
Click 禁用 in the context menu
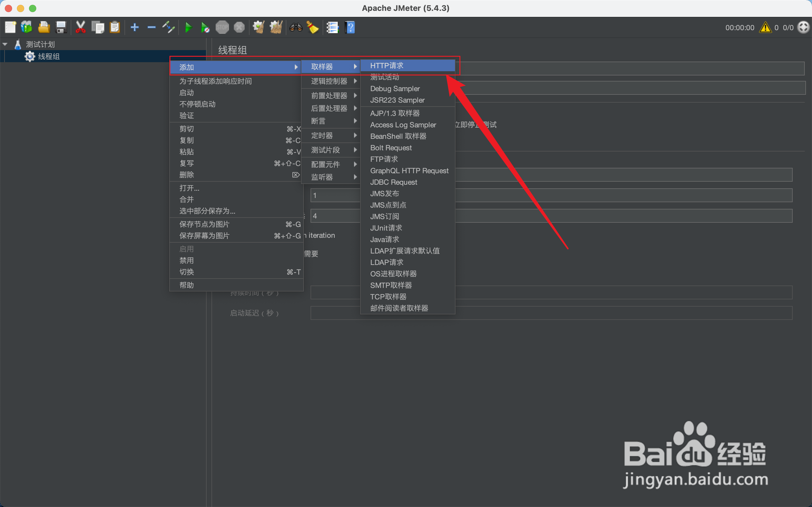click(x=187, y=260)
